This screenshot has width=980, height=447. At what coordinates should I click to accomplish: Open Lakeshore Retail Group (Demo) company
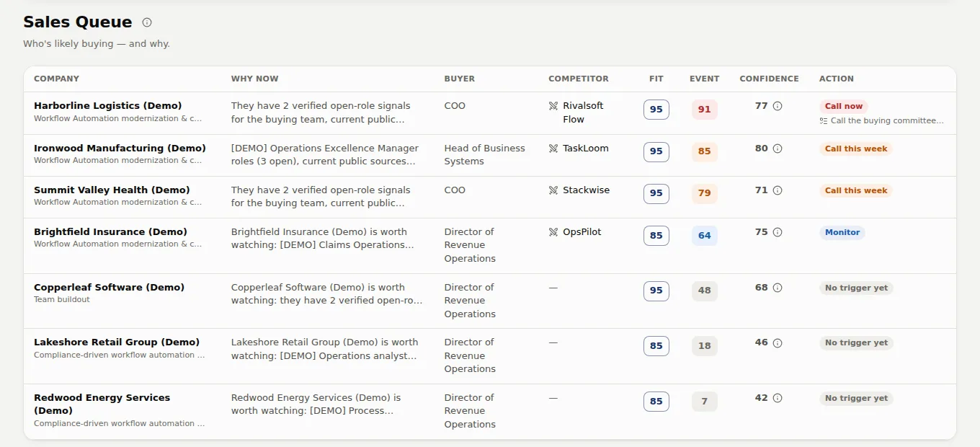pyautogui.click(x=117, y=342)
